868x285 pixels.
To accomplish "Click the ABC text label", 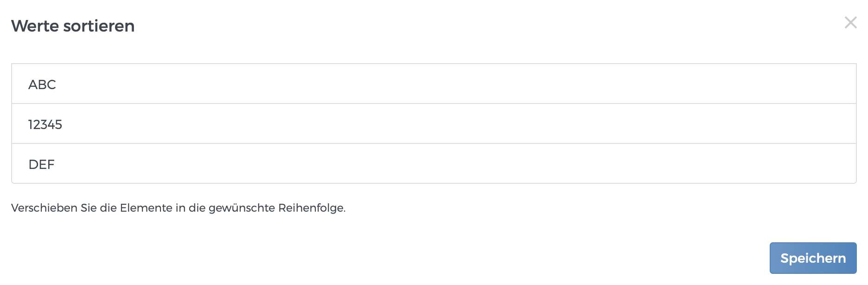I will tap(42, 84).
